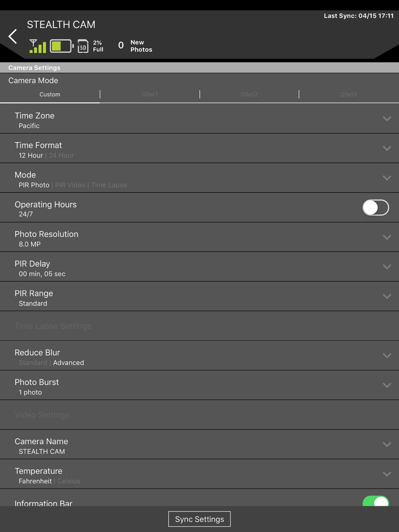Switch to the QSet3 tab
399x532 pixels.
tap(349, 95)
